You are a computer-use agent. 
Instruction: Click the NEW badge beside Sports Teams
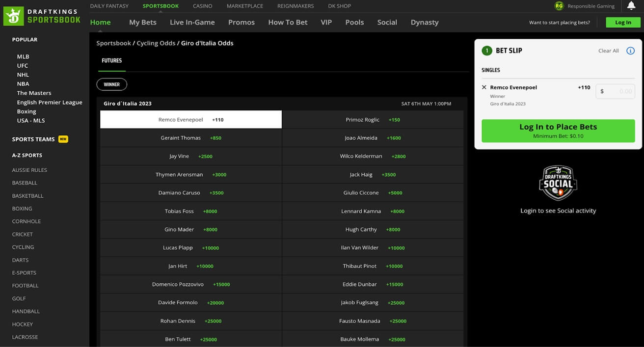63,139
